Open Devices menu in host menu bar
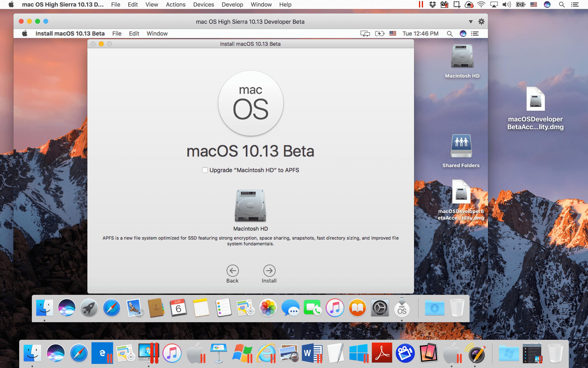588x368 pixels. [203, 4]
